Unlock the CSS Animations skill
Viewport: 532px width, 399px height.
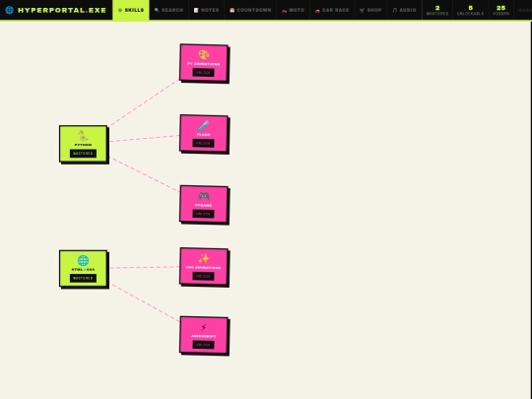click(x=203, y=276)
